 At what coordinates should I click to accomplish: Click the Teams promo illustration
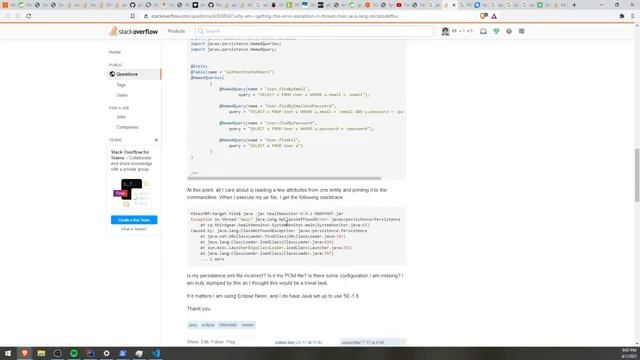pos(131,193)
